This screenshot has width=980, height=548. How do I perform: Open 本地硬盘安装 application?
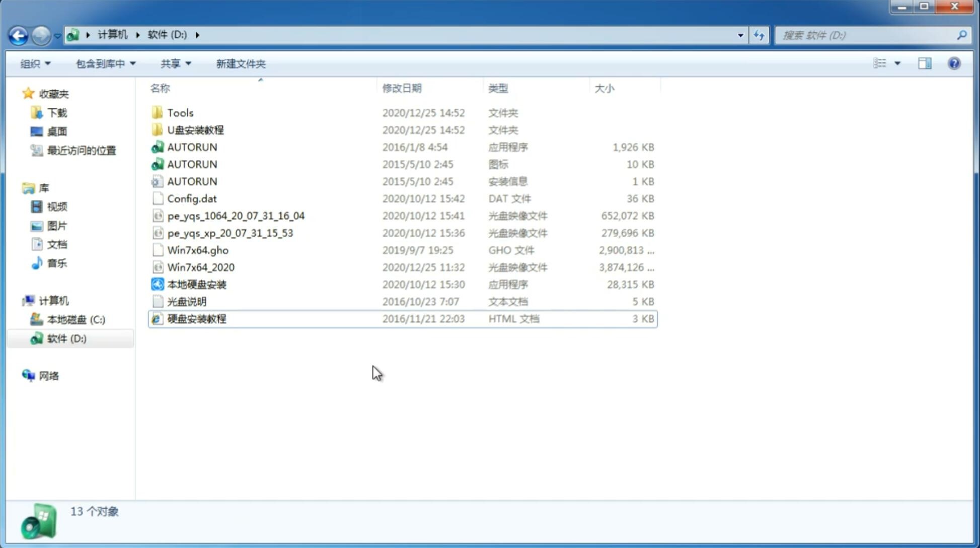pyautogui.click(x=196, y=284)
